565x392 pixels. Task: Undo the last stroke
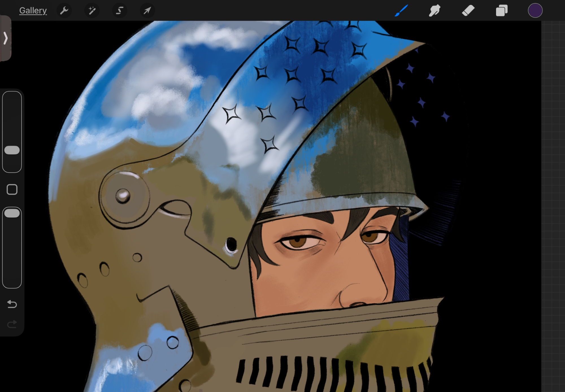(x=12, y=304)
